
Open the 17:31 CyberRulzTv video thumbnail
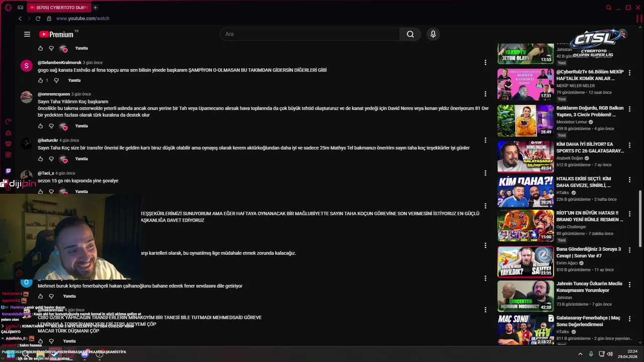point(526,84)
